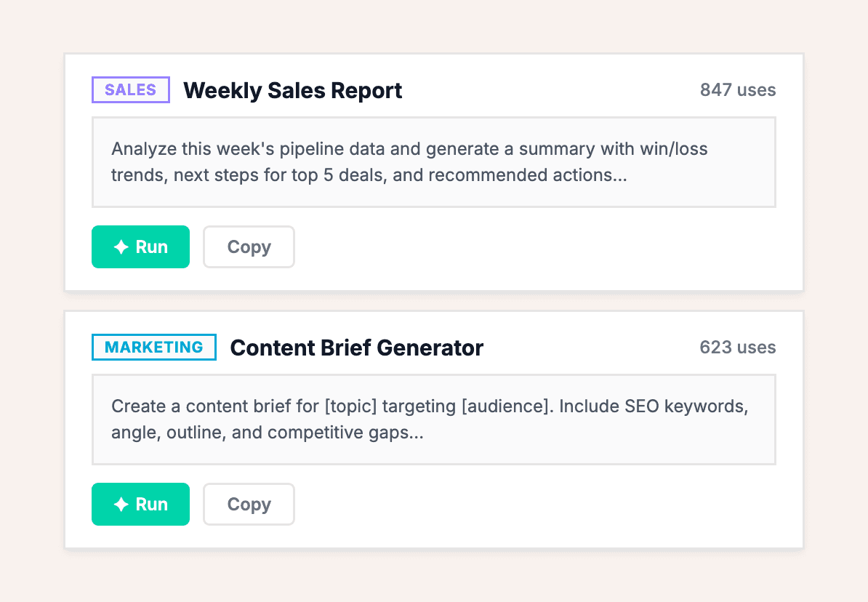
Task: Open the Content Brief Generator title
Action: (x=356, y=348)
